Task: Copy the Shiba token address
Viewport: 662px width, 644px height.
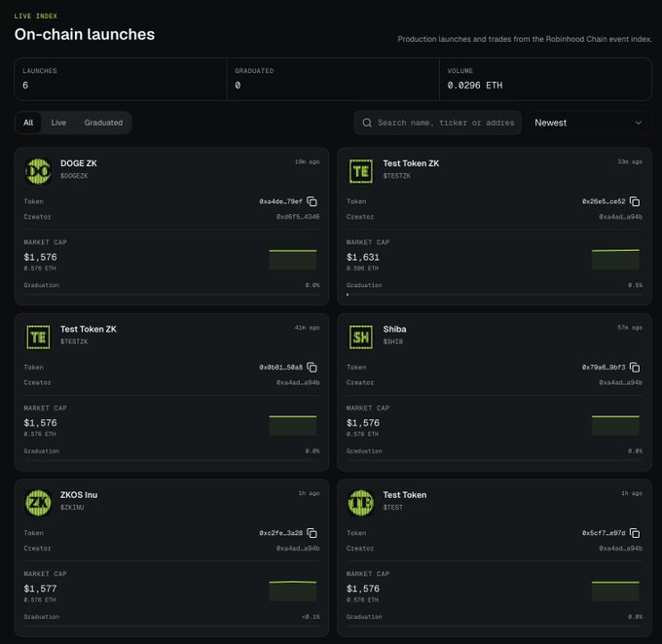Action: click(635, 368)
